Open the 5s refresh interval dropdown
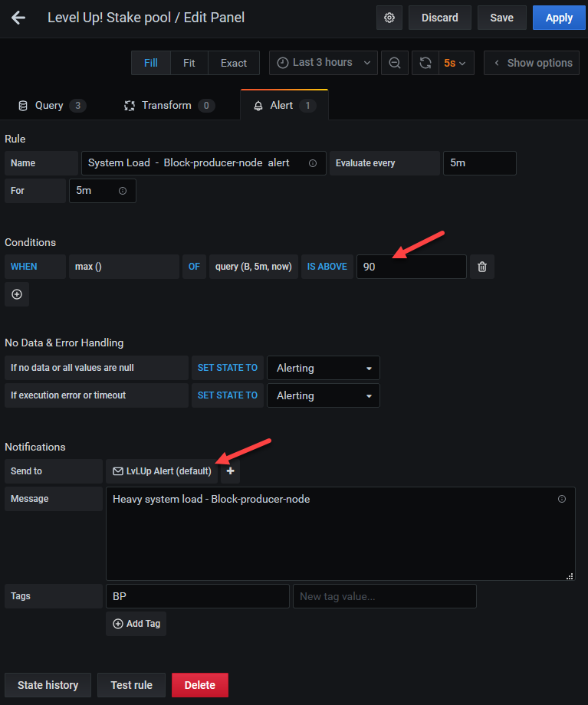The image size is (588, 705). 455,63
